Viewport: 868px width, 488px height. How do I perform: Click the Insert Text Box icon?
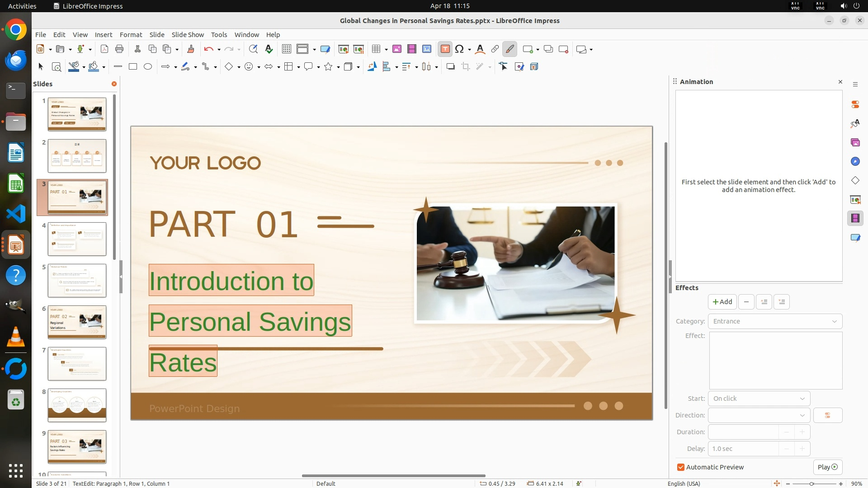click(x=445, y=49)
